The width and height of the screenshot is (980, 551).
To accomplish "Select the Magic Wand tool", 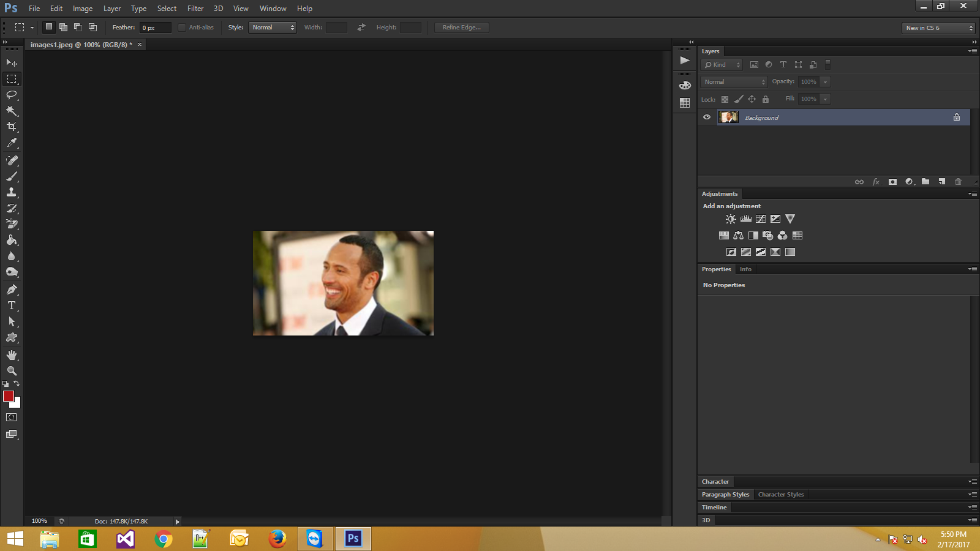I will (x=12, y=110).
